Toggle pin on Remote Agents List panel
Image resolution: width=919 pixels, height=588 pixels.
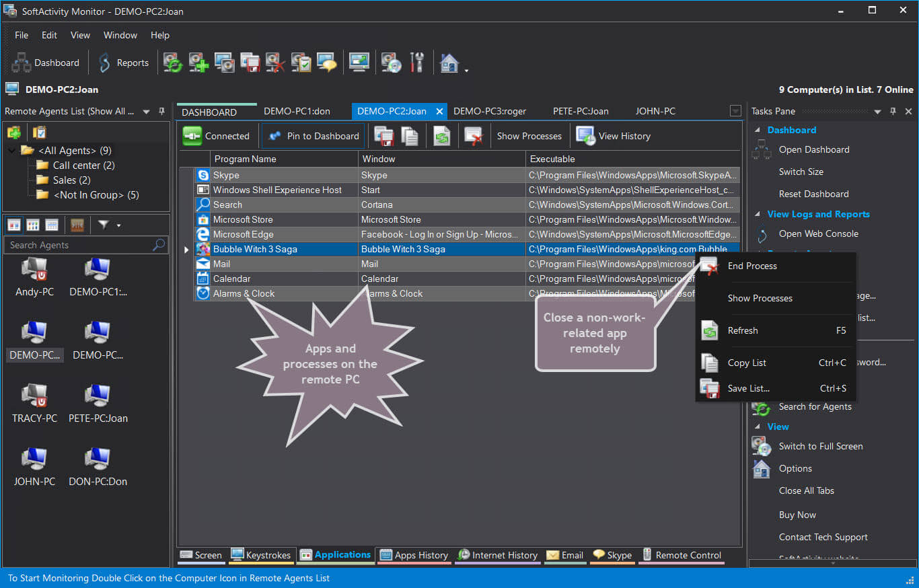[x=161, y=111]
